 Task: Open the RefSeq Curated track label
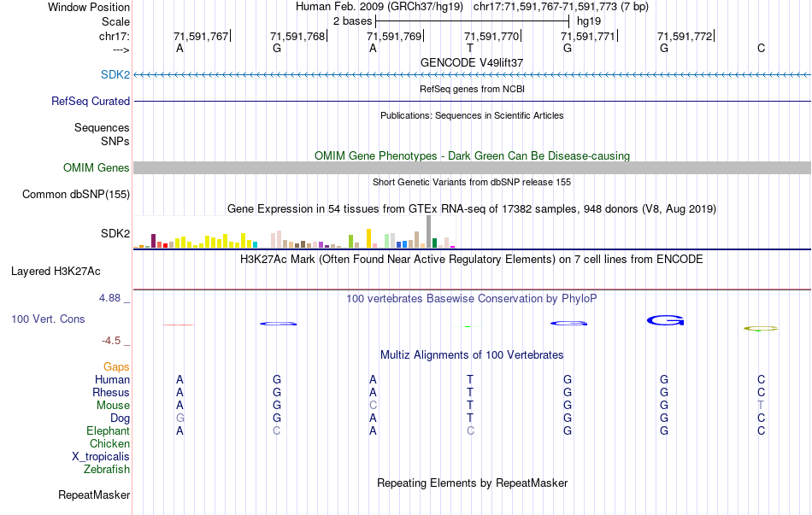[91, 101]
